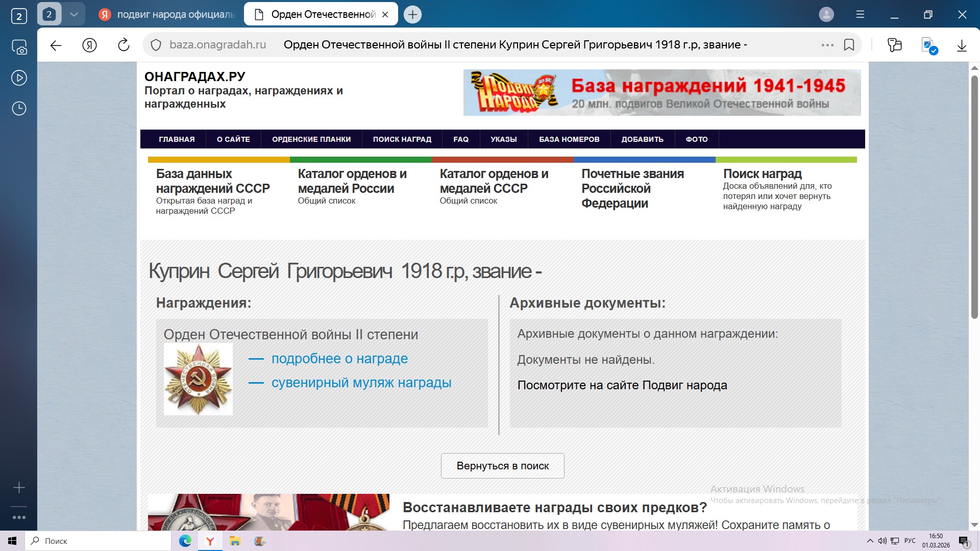Open screenshot tool in left sidebar
The width and height of the screenshot is (980, 551).
(19, 47)
